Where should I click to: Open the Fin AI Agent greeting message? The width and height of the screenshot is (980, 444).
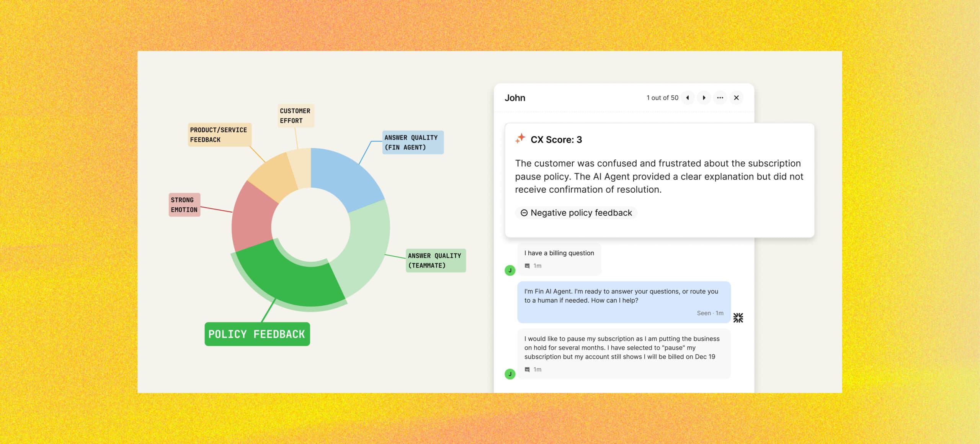click(623, 302)
